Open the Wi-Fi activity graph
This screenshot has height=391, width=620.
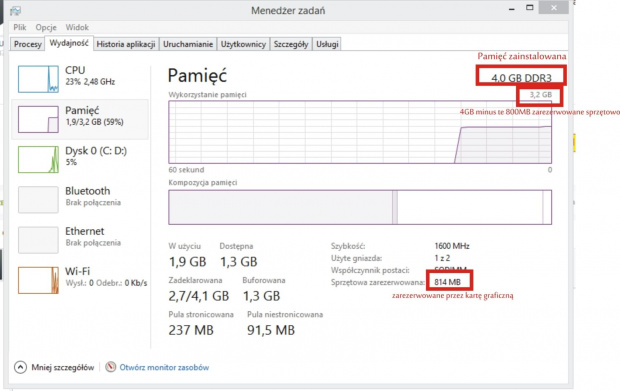(38, 280)
